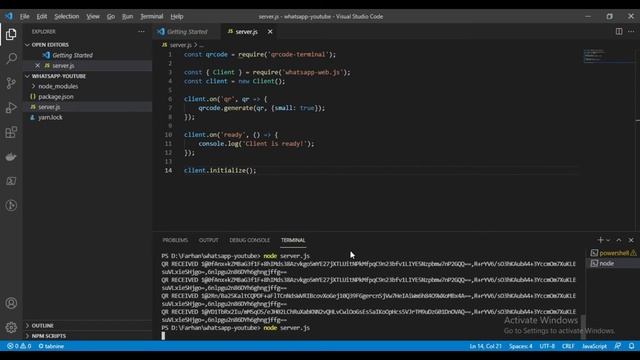This screenshot has height=360, width=640.
Task: Click Explorer panel more actions ellipsis
Action: click(141, 31)
